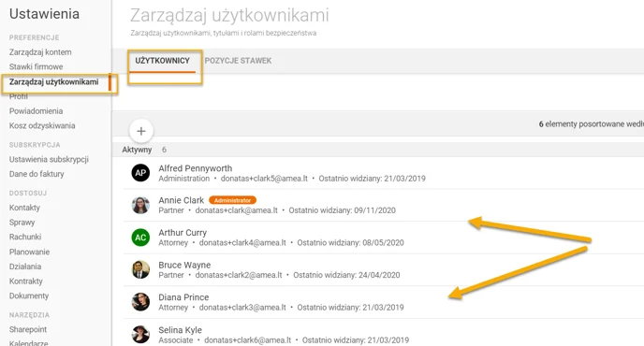Open Zarządzaj kontem in sidebar
Screen dimensions: 644x346
[x=40, y=52]
